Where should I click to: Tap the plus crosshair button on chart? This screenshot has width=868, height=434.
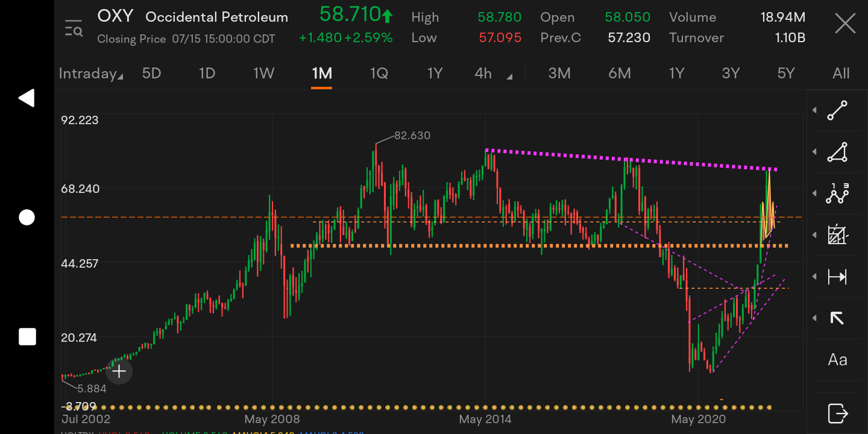[x=119, y=371]
